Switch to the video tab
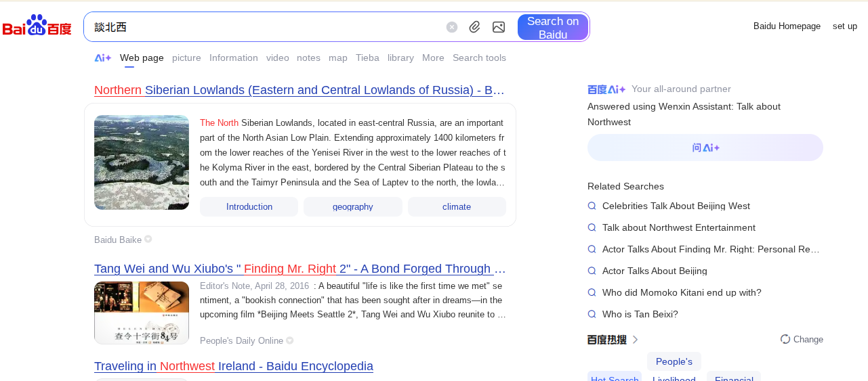 [x=277, y=58]
